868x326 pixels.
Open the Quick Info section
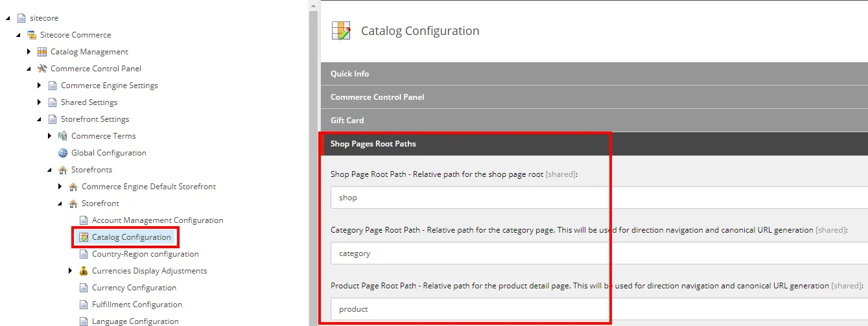pyautogui.click(x=594, y=74)
